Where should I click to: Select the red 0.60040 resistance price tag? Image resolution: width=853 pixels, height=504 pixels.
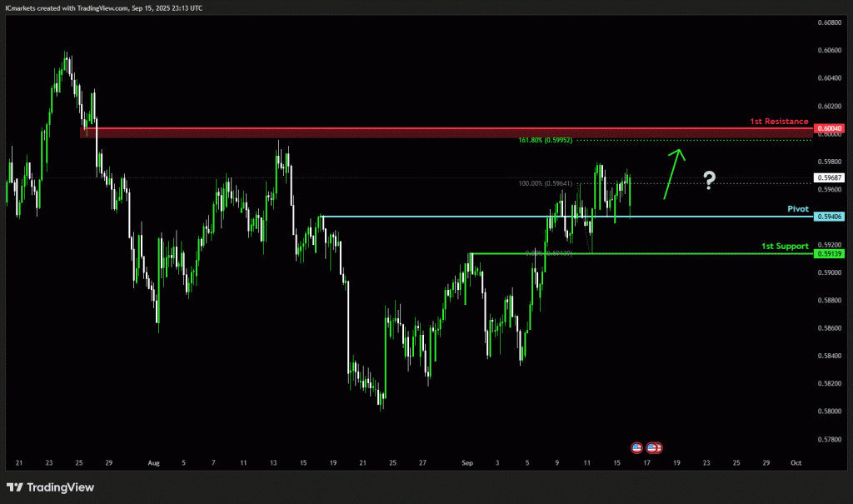(x=829, y=128)
